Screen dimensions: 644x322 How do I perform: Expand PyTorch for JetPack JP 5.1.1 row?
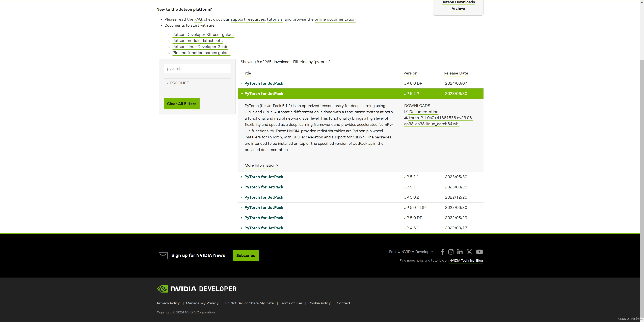click(x=361, y=177)
